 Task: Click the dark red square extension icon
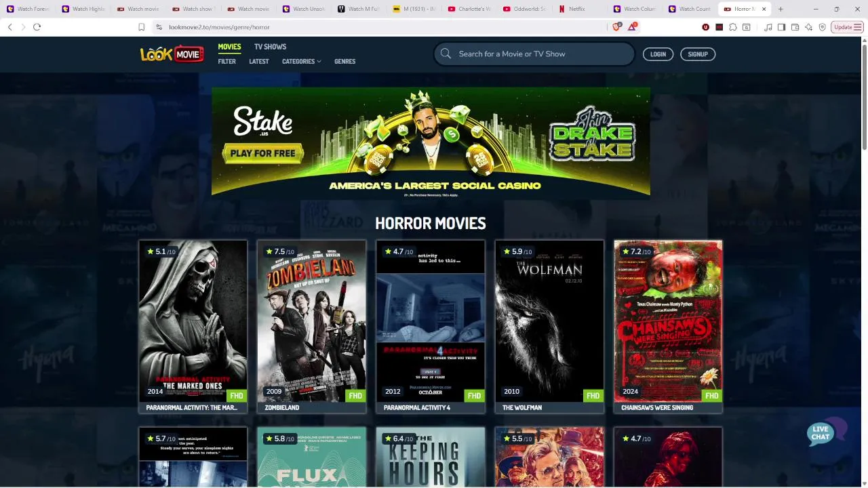(x=719, y=27)
